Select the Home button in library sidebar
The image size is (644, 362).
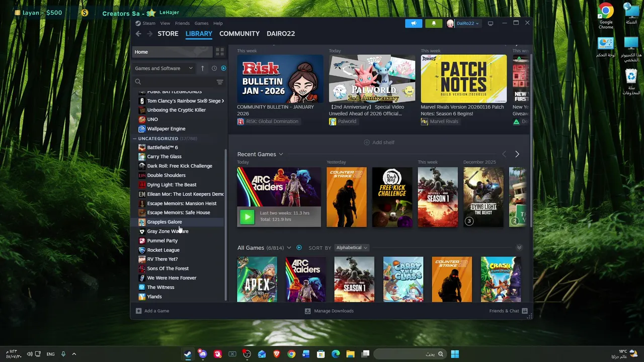pyautogui.click(x=172, y=52)
